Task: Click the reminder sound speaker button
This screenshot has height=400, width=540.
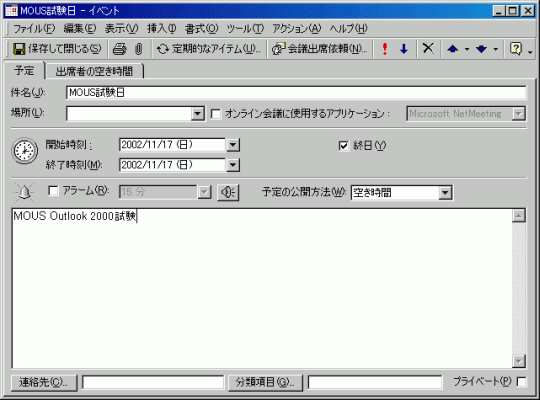Action: (228, 192)
